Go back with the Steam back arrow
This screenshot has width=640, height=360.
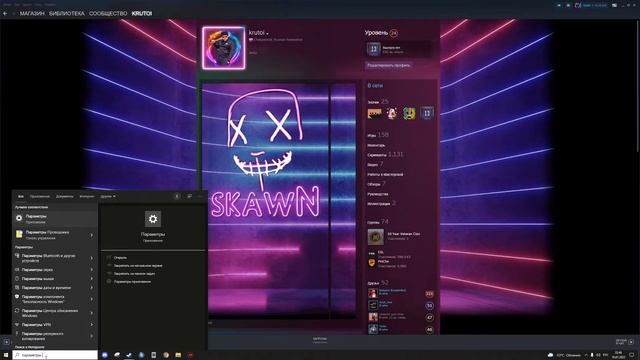5,13
